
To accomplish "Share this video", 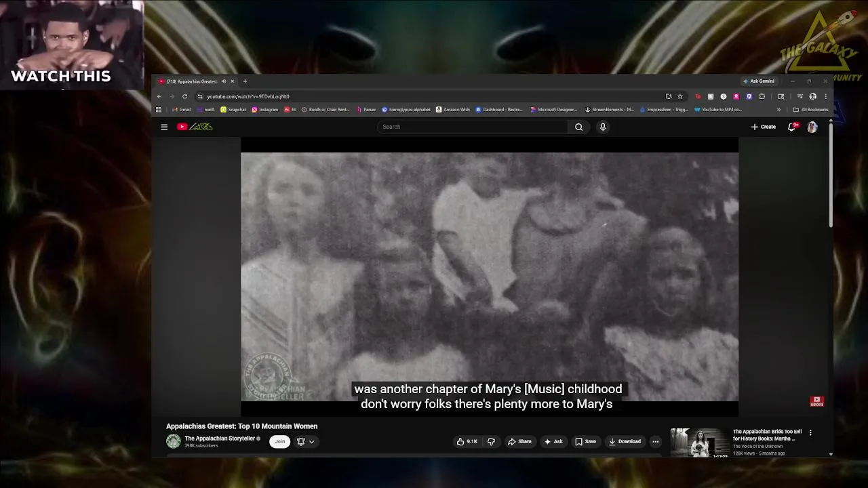I will (x=519, y=441).
